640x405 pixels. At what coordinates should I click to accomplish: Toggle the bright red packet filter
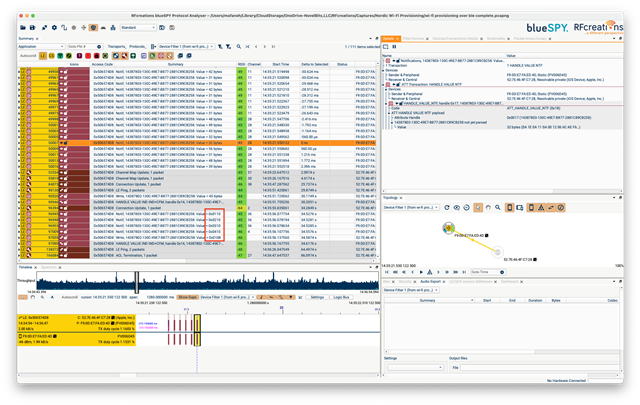click(x=88, y=56)
